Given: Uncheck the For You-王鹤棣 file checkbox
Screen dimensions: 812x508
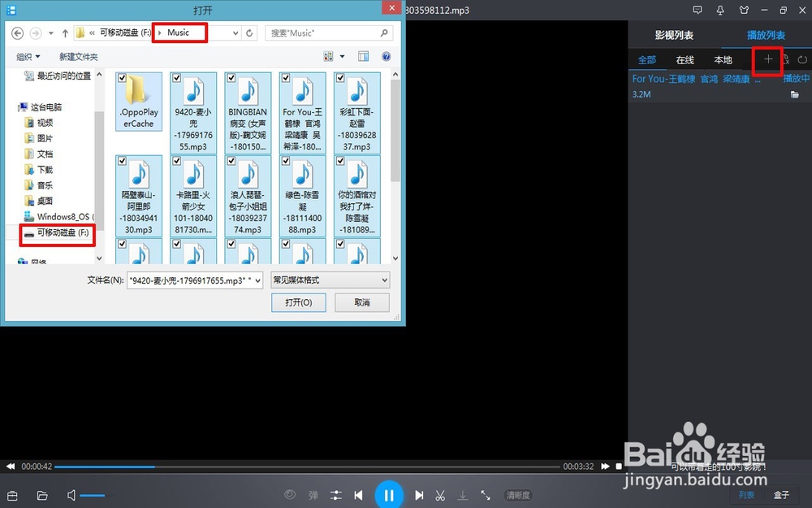Looking at the screenshot, I should (285, 78).
